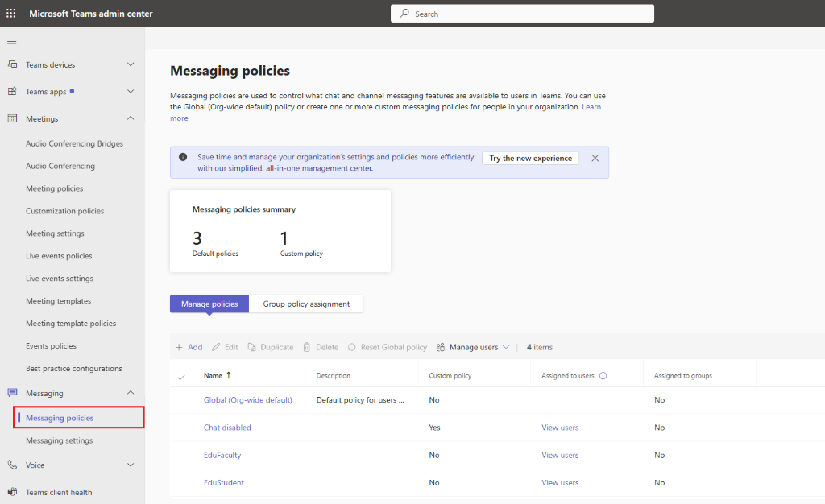
Task: Click the Teams devices icon in the sidebar
Action: pos(12,64)
